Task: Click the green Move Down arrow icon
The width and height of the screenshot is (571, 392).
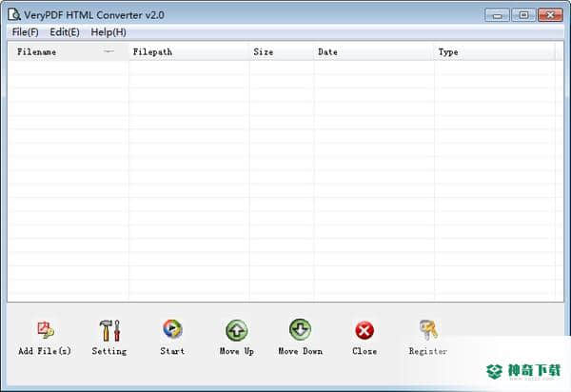Action: pos(300,330)
